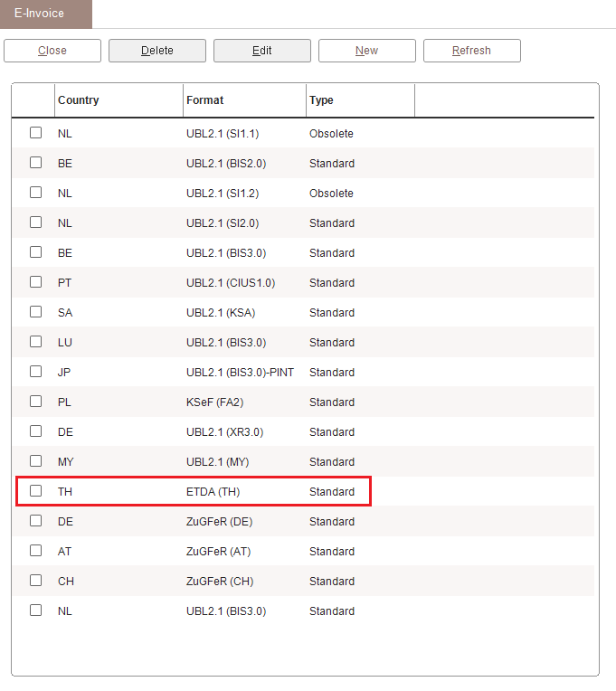Click the Type column header

[321, 100]
